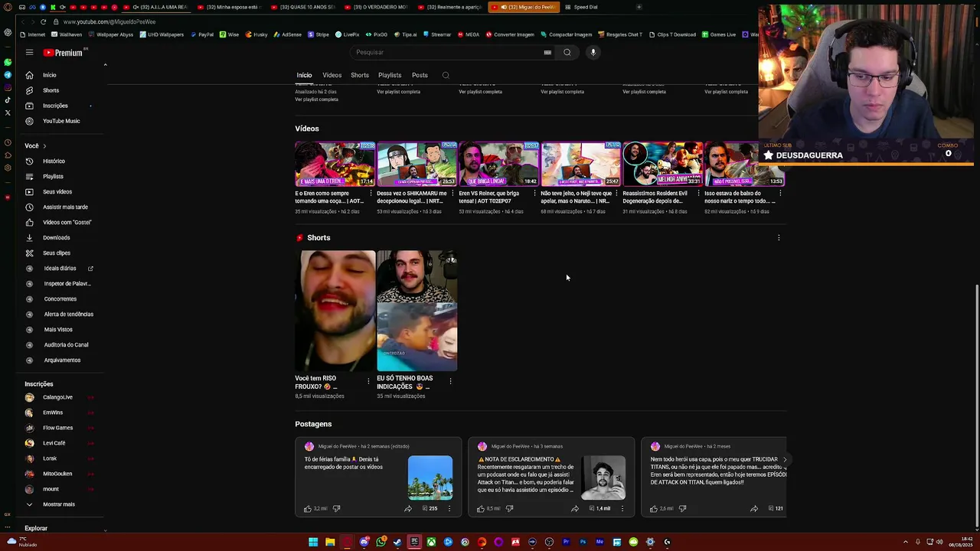Dislike the NOTA DE ESCLARECIMENTO post
The width and height of the screenshot is (980, 551).
point(509,508)
